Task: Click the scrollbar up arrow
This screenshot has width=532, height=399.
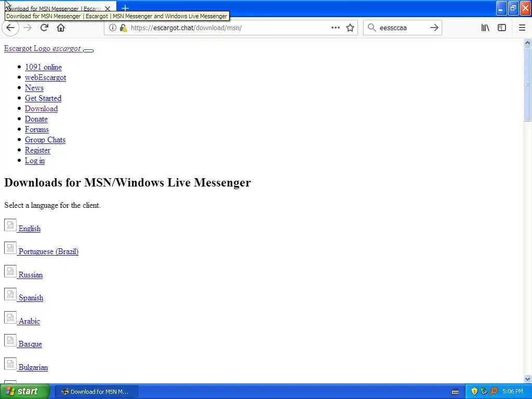Action: [527, 43]
